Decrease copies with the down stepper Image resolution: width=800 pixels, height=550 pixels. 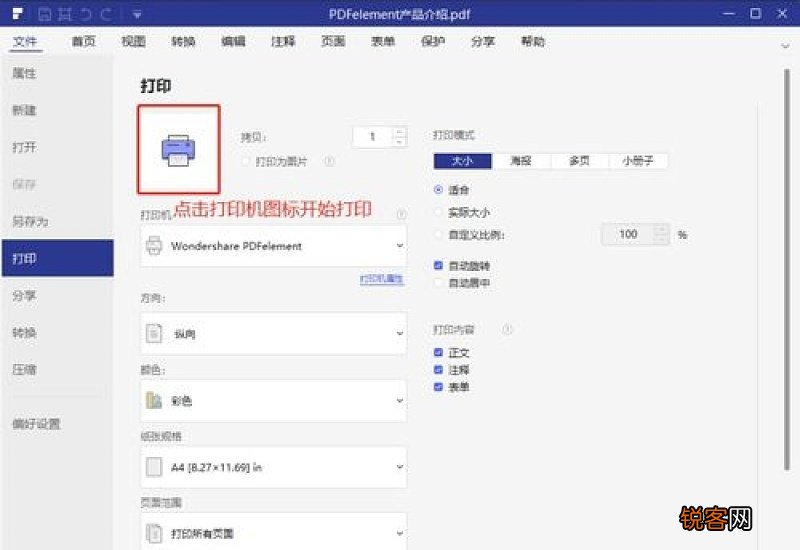(399, 142)
